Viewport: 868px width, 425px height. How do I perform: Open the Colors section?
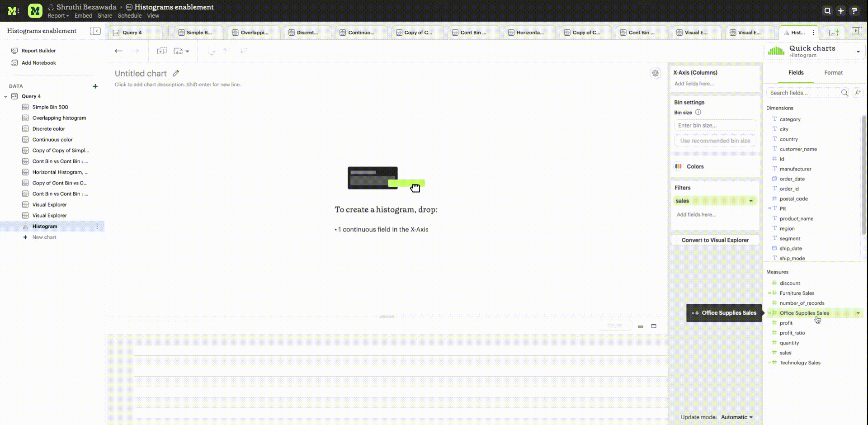click(x=695, y=166)
